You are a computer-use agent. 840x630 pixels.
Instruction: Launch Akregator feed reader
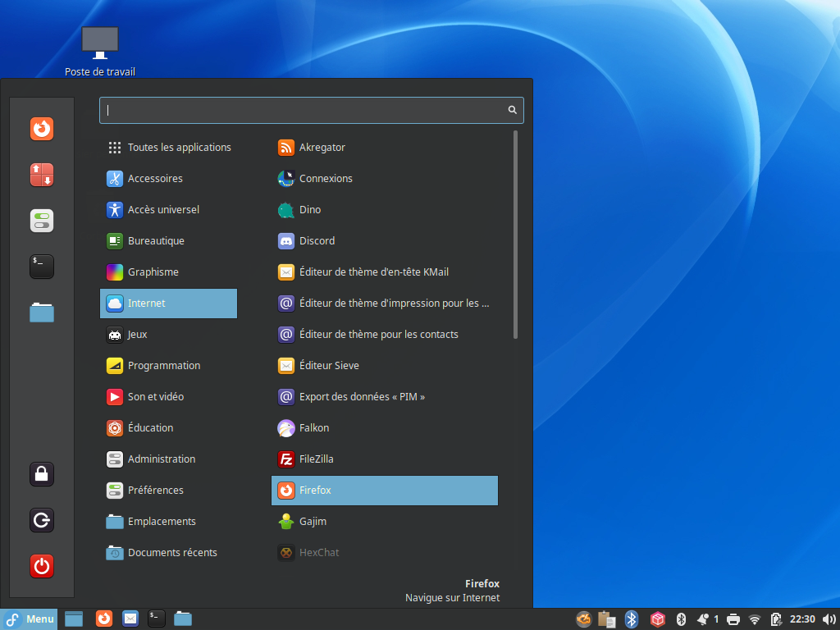385,148
